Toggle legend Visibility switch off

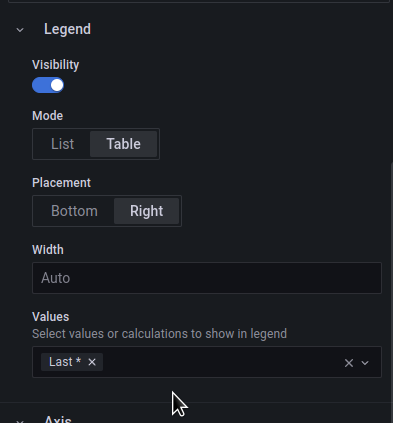point(48,85)
